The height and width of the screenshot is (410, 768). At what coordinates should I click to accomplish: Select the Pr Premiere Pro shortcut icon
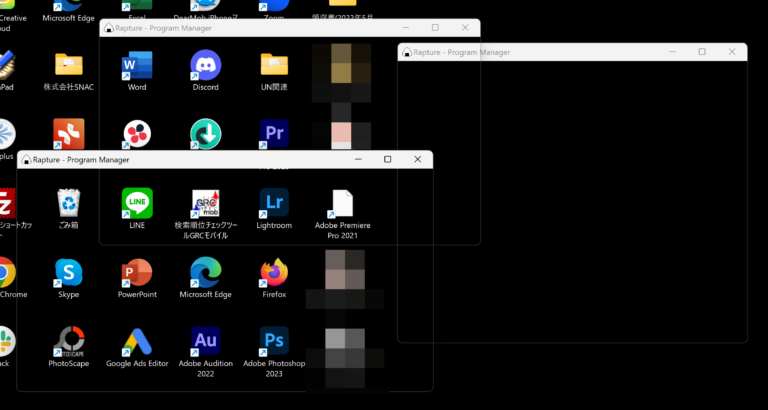(x=274, y=134)
